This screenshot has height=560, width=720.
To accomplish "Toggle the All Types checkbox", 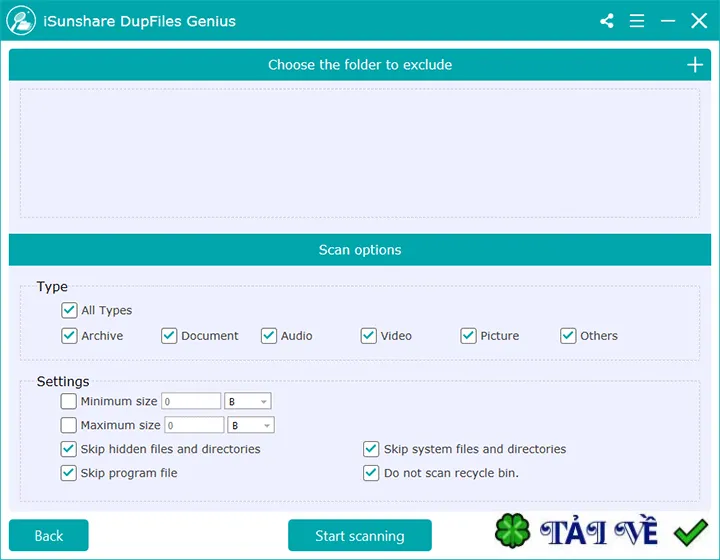I will pos(69,310).
